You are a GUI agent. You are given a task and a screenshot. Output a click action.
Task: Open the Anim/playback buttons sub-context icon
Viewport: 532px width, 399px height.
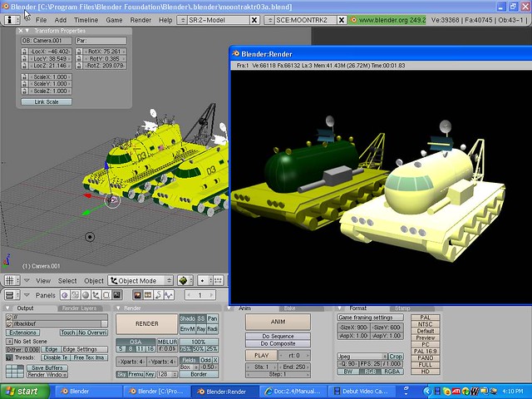[x=158, y=295]
